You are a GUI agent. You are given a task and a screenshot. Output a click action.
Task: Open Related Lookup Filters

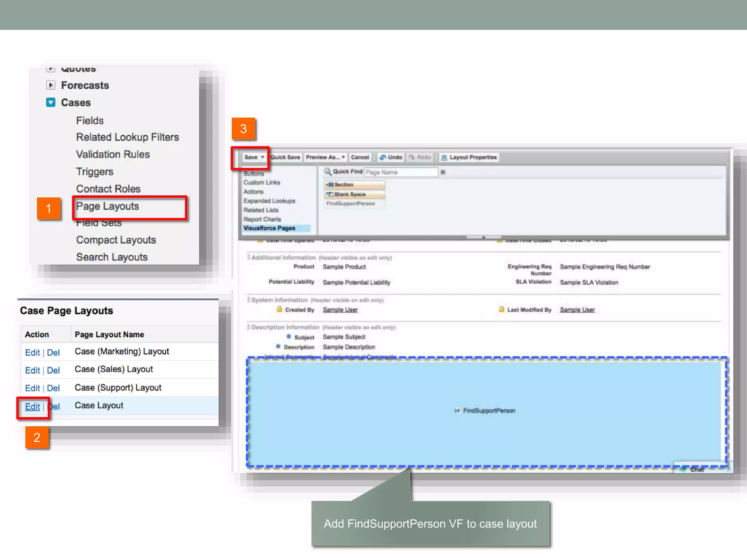click(127, 137)
